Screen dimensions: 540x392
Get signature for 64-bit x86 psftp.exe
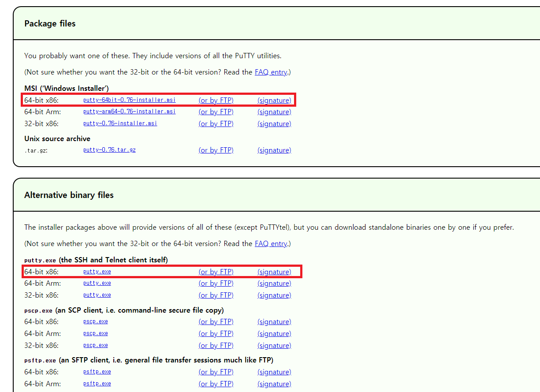pos(274,372)
